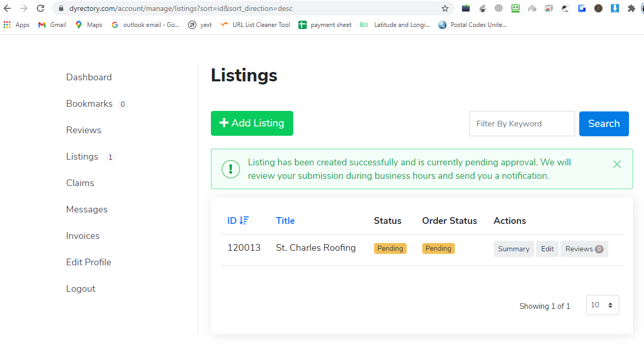Sort listings by Title column

285,221
